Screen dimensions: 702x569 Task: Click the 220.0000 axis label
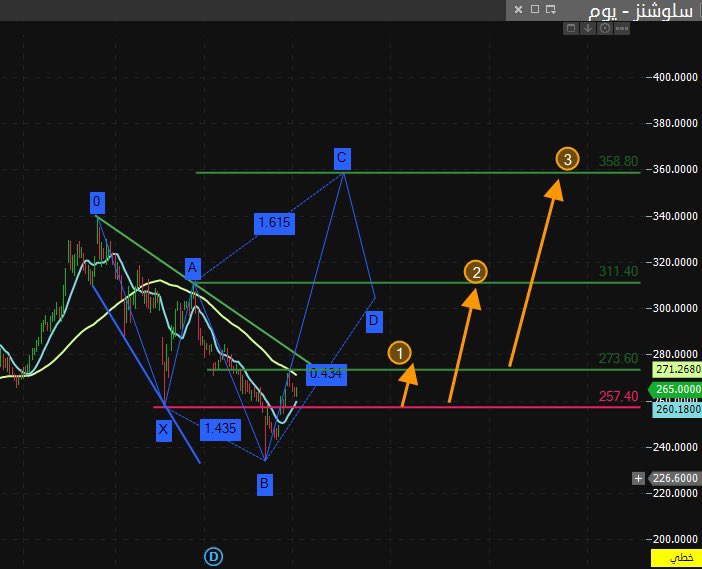pos(675,493)
